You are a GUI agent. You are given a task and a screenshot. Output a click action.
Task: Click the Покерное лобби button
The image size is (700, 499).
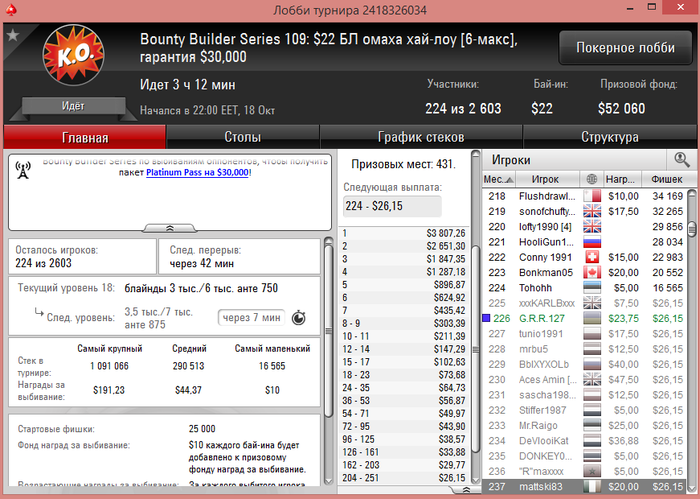(625, 48)
